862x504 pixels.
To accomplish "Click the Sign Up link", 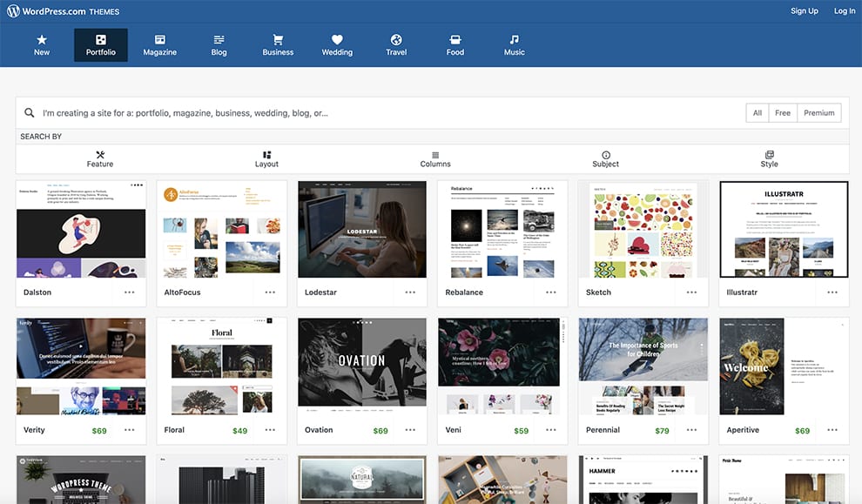I will click(805, 10).
